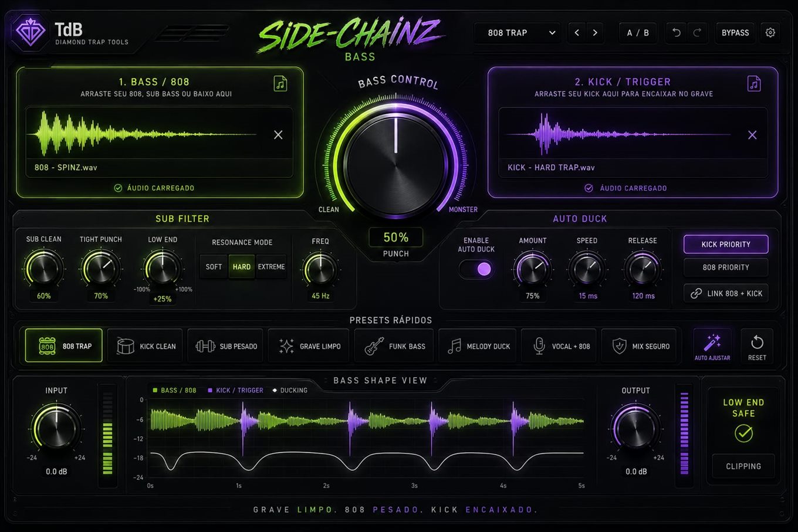Click the redo arrow icon
This screenshot has width=798, height=532.
(697, 33)
